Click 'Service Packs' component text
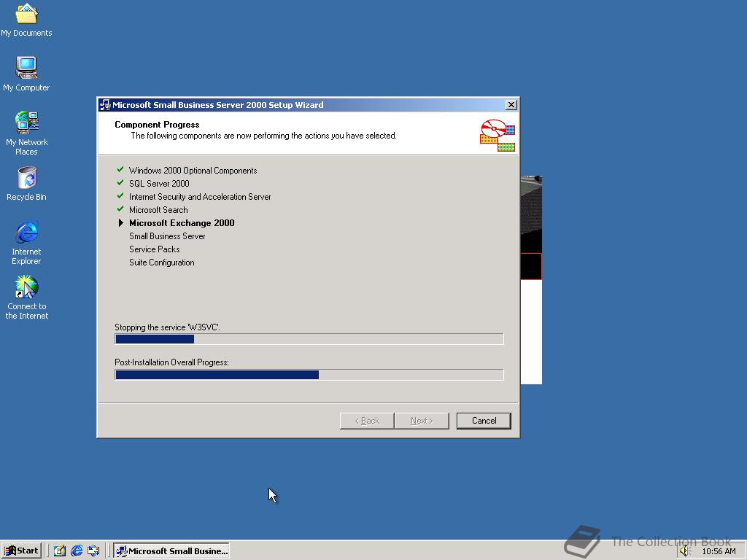This screenshot has width=747, height=560. point(155,249)
